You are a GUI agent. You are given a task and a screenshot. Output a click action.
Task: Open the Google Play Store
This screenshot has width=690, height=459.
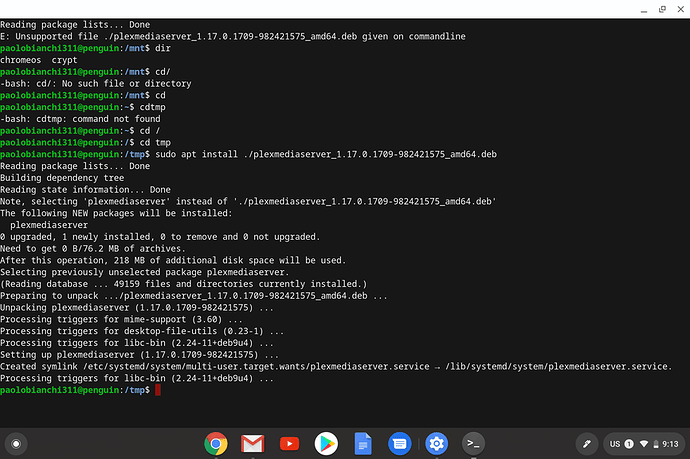[326, 444]
